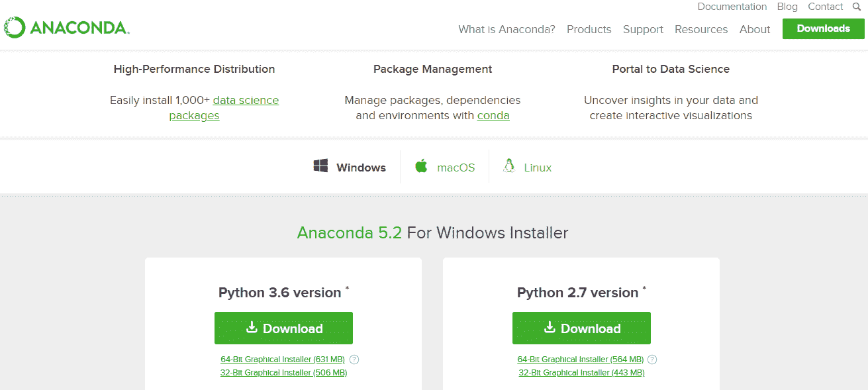Click the Windows logo icon
The image size is (868, 390).
(x=320, y=166)
